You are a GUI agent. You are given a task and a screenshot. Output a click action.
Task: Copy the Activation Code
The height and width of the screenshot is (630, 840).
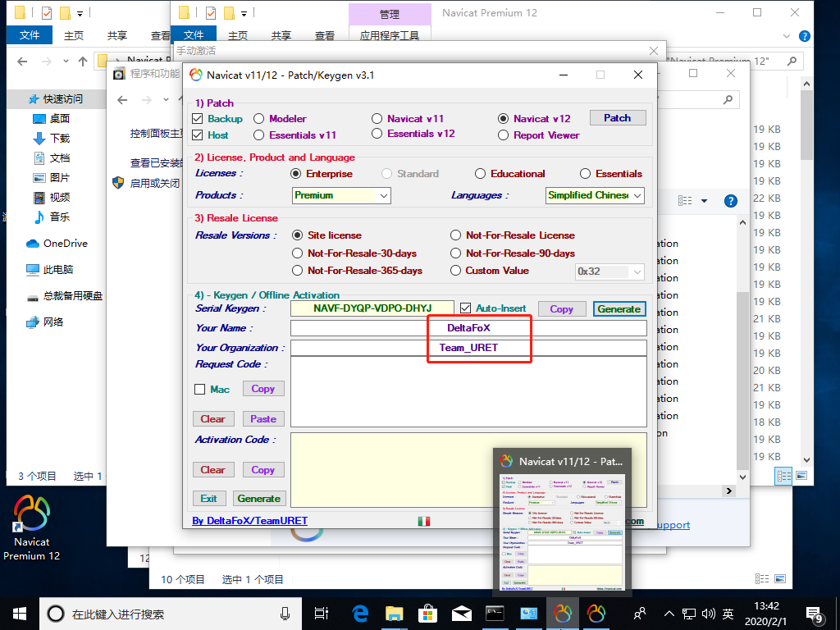pos(263,470)
